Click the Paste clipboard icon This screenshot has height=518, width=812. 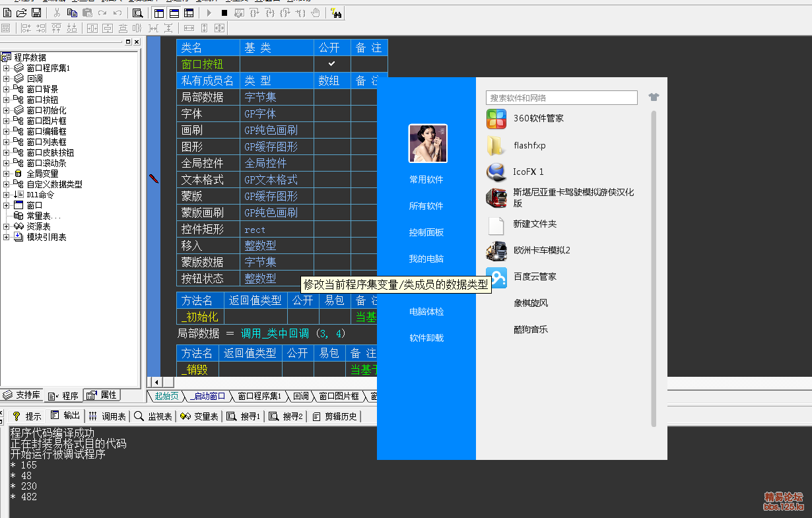tap(87, 13)
